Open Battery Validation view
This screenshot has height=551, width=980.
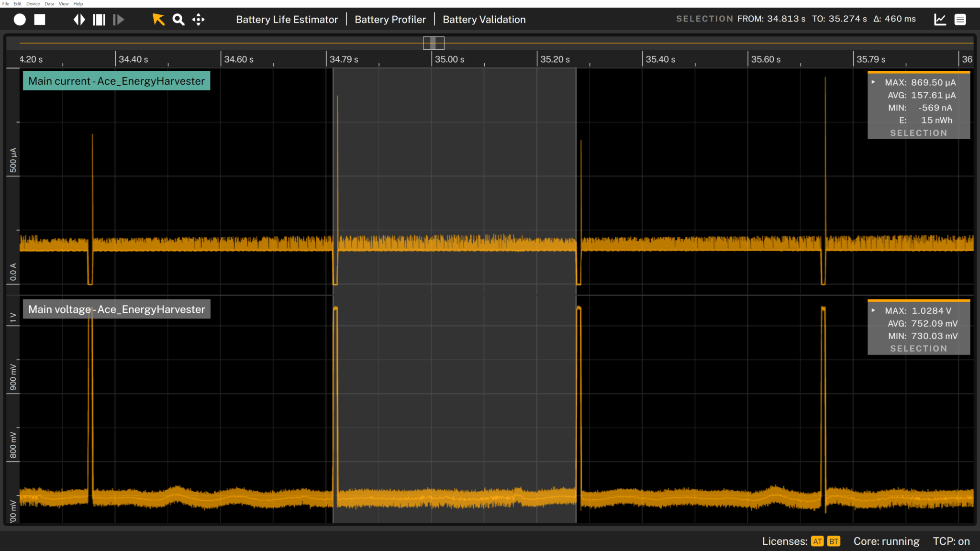484,20
